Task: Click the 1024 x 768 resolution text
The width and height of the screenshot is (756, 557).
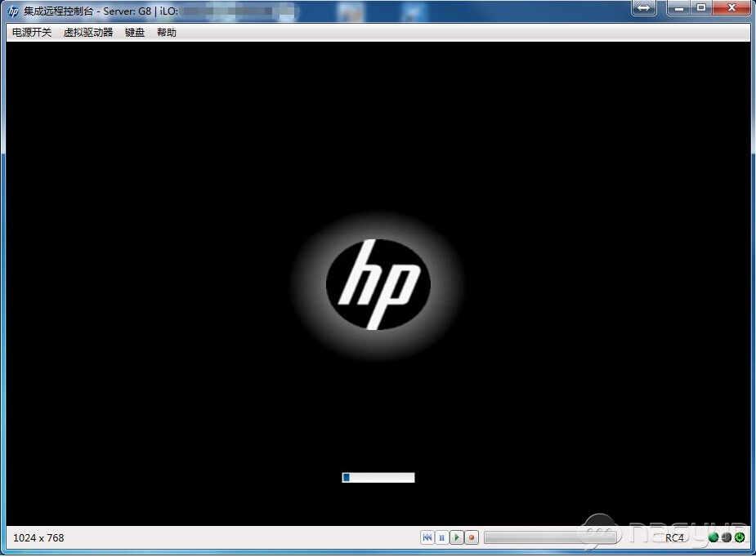Action: click(38, 537)
